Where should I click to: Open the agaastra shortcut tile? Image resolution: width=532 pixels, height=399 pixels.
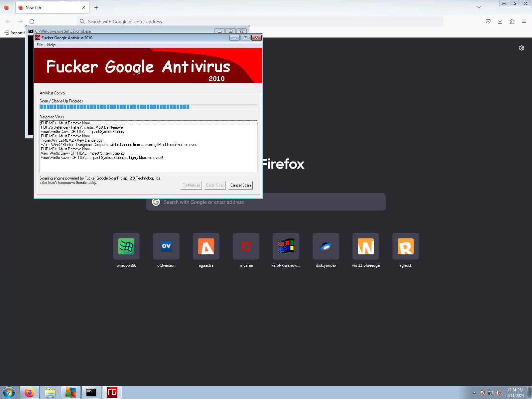tap(206, 246)
